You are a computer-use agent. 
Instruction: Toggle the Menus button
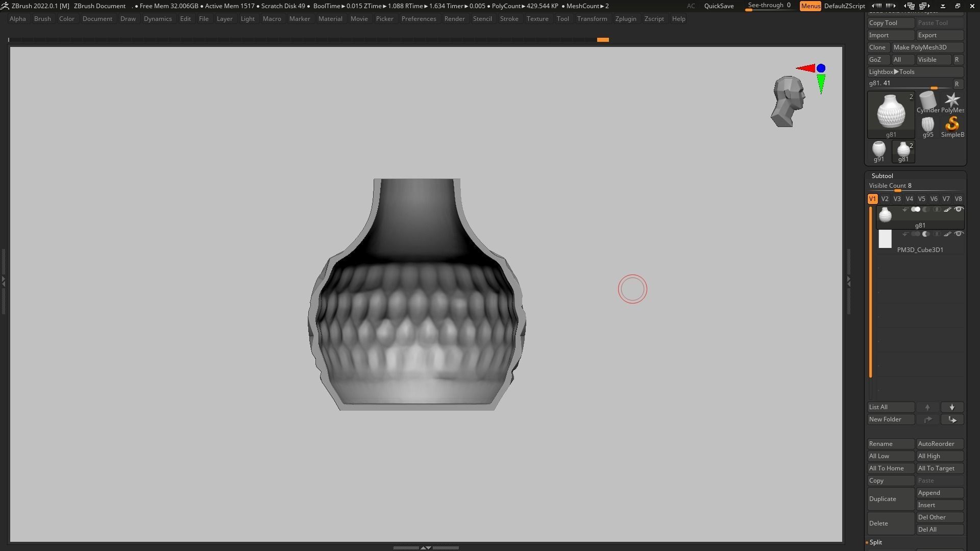(810, 6)
